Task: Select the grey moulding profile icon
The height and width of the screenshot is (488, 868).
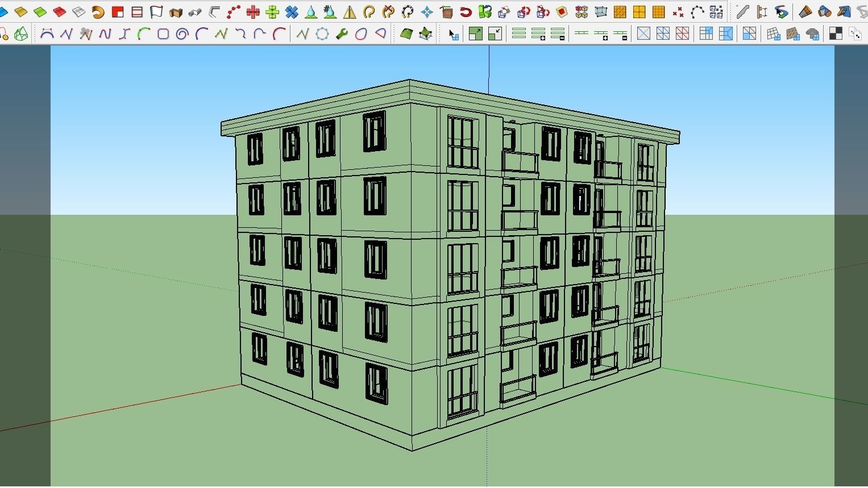Action: tap(743, 12)
